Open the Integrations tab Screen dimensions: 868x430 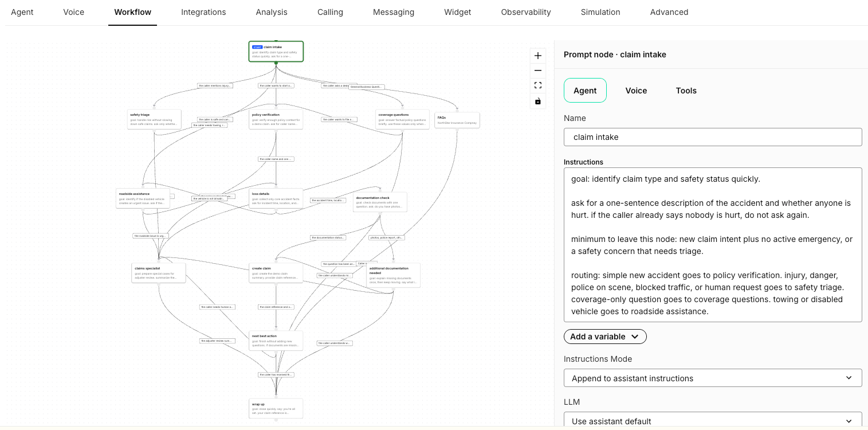[203, 12]
